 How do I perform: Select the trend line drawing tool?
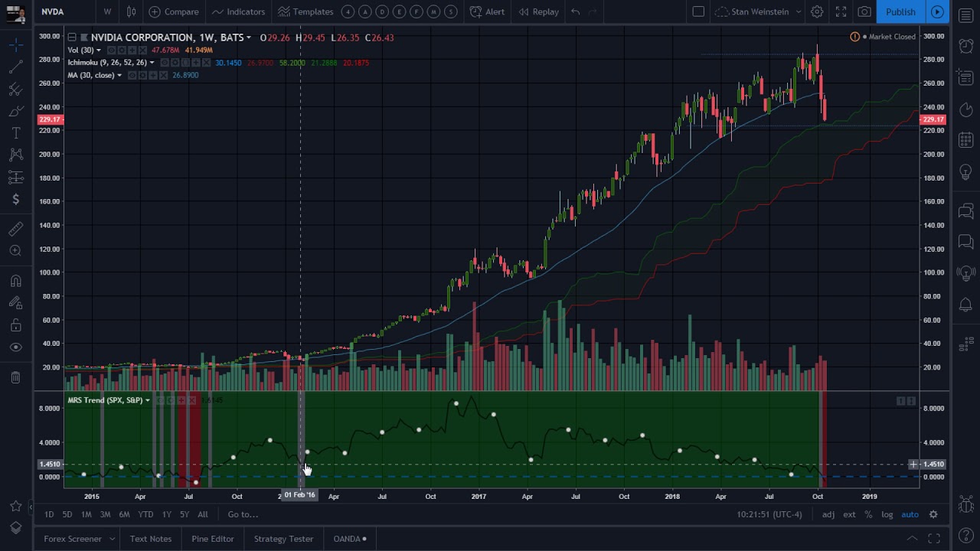[x=15, y=67]
